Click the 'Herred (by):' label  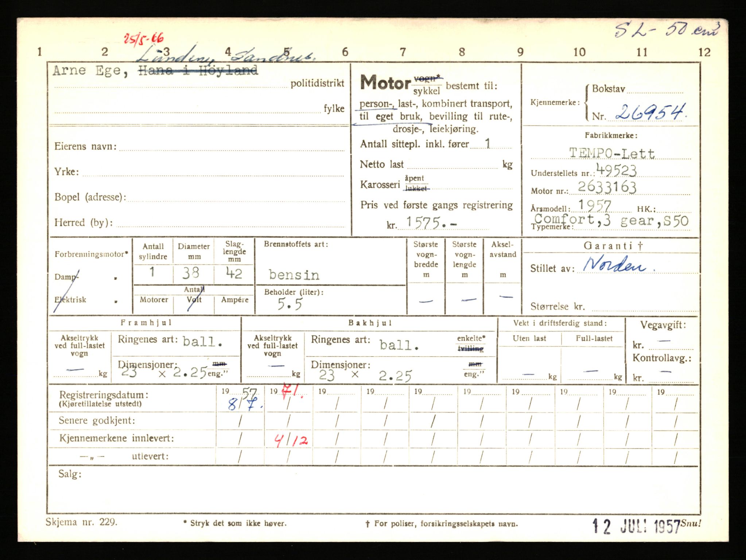[x=83, y=223]
